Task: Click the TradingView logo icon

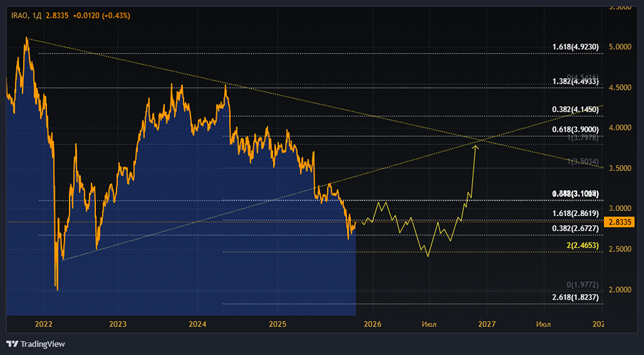Action: (x=12, y=343)
